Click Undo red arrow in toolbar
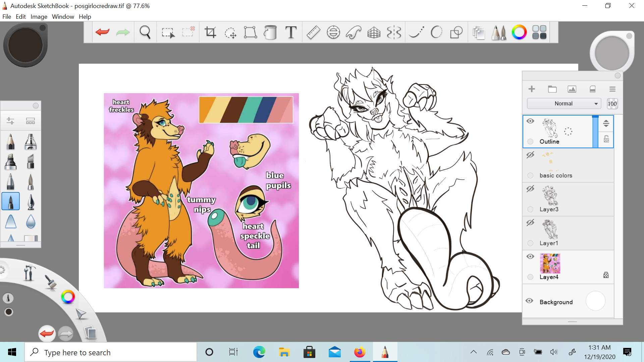 click(102, 33)
